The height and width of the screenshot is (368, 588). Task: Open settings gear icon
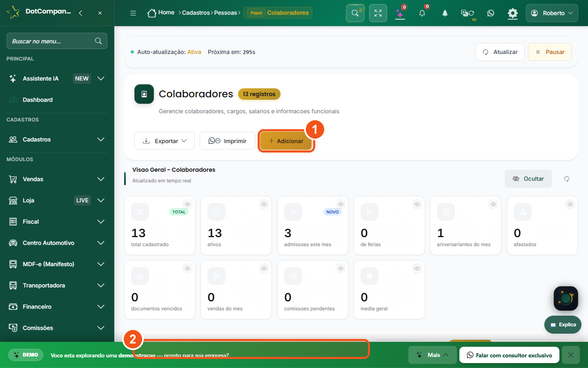512,13
